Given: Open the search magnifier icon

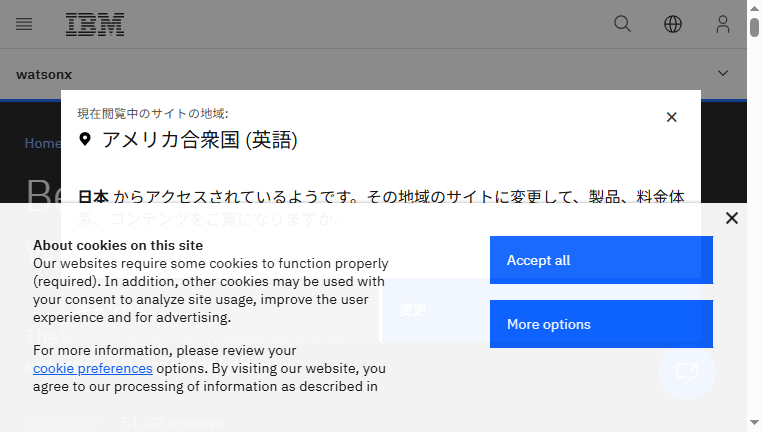Looking at the screenshot, I should [622, 24].
